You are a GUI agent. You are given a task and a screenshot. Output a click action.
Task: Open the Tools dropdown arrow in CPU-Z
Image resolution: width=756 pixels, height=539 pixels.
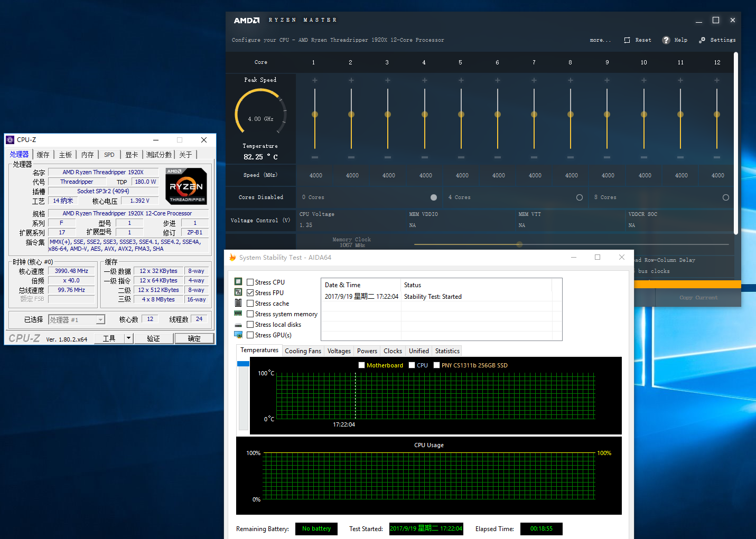[128, 338]
